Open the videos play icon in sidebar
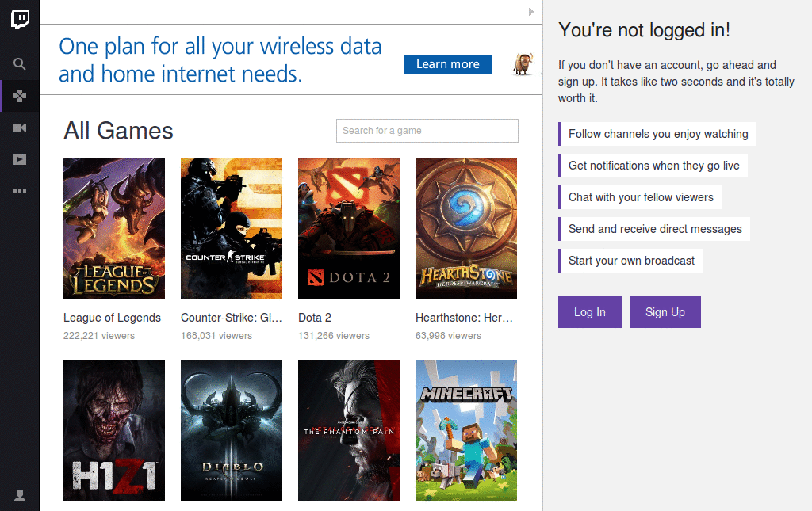The height and width of the screenshot is (511, 812). pos(20,159)
